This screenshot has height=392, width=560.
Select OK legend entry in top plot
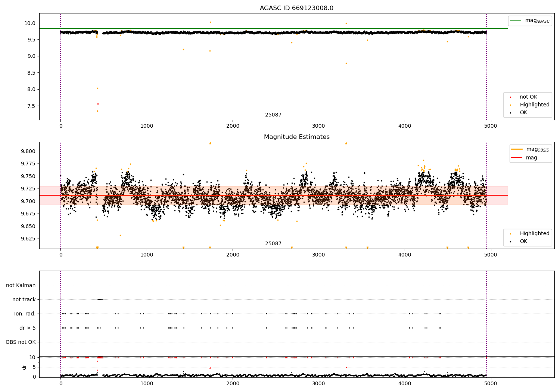523,112
